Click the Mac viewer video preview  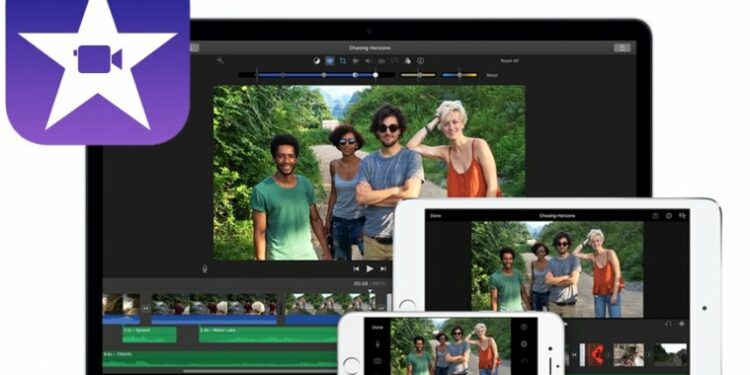click(369, 173)
